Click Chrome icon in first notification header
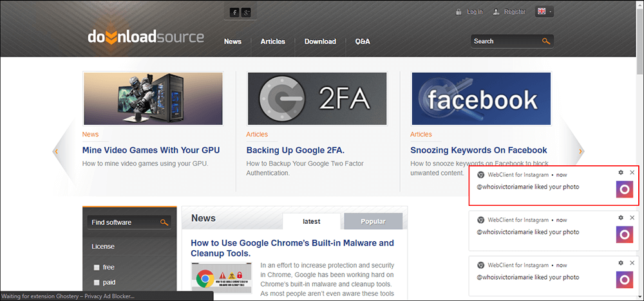 480,175
